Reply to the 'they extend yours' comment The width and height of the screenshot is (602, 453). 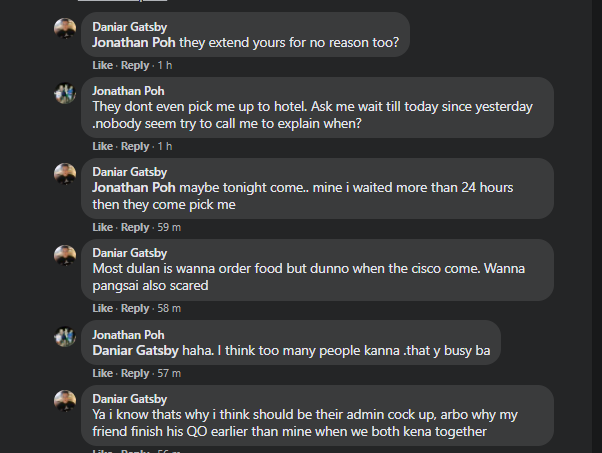coord(135,65)
